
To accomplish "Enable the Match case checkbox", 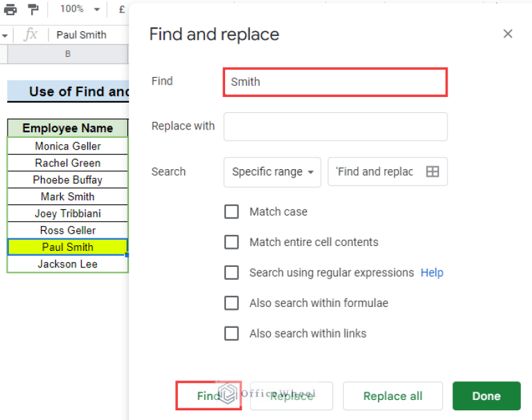I will coord(231,212).
